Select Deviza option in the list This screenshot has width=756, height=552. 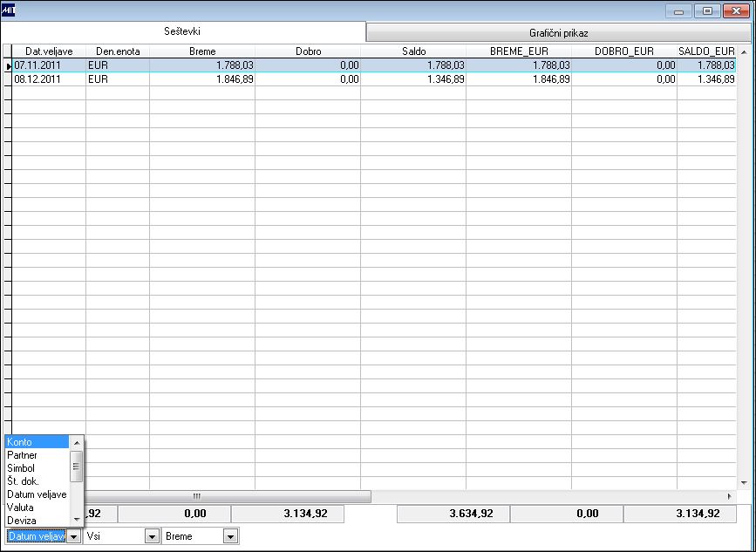tap(37, 521)
